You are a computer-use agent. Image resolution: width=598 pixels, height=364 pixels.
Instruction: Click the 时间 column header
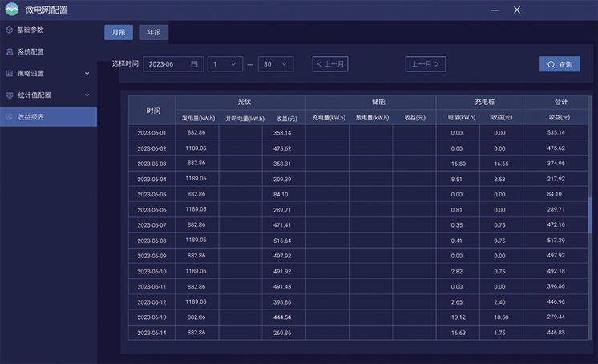pyautogui.click(x=152, y=111)
